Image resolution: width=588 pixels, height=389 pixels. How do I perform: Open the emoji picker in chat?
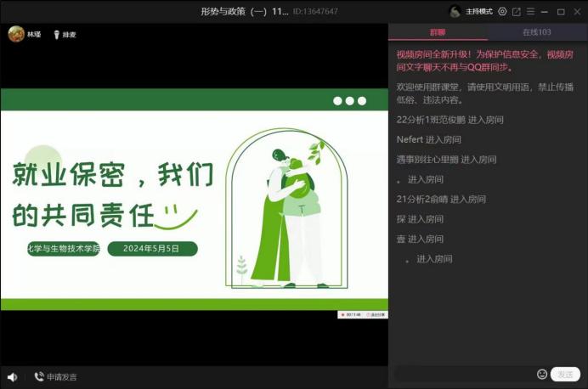coord(542,374)
